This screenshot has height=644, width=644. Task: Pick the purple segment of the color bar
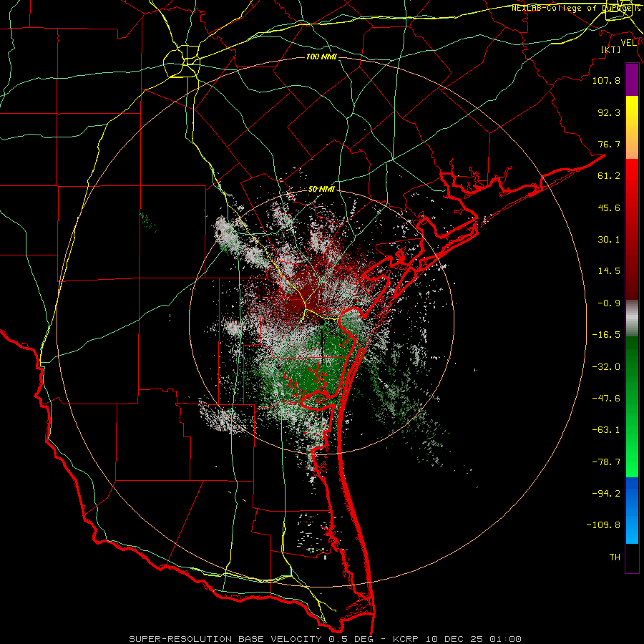(632, 79)
